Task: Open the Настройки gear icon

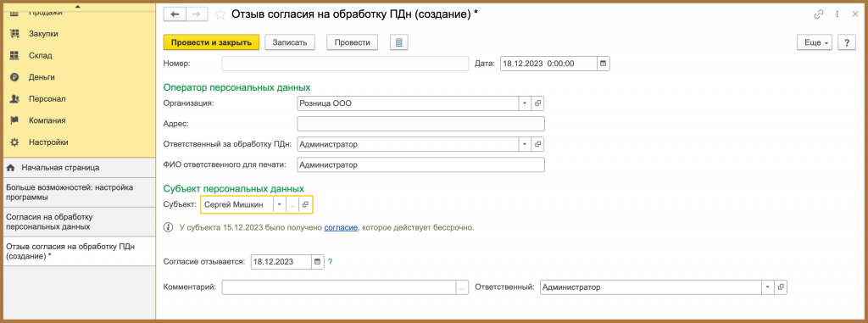Action: click(x=15, y=142)
